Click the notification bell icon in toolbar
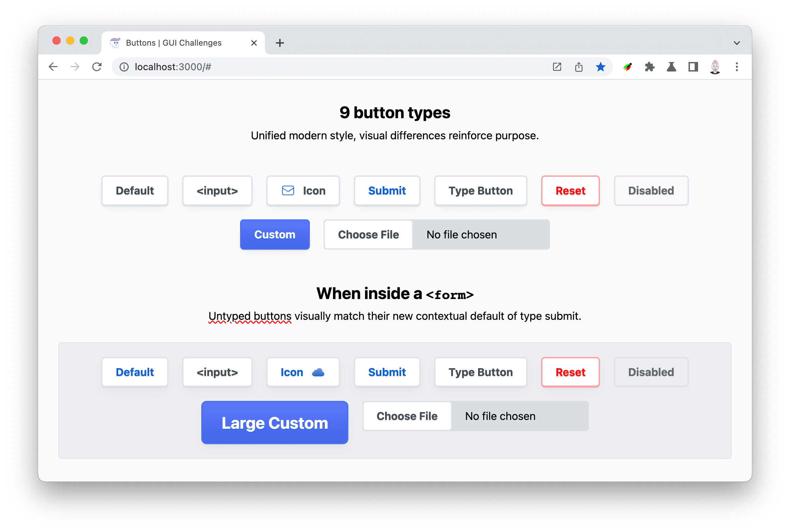The width and height of the screenshot is (790, 532). click(671, 66)
